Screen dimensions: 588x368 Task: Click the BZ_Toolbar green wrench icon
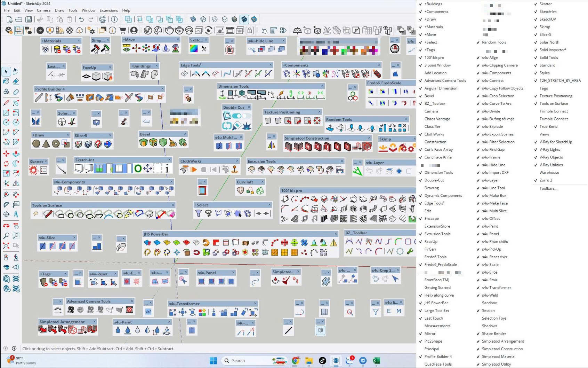[x=410, y=251]
